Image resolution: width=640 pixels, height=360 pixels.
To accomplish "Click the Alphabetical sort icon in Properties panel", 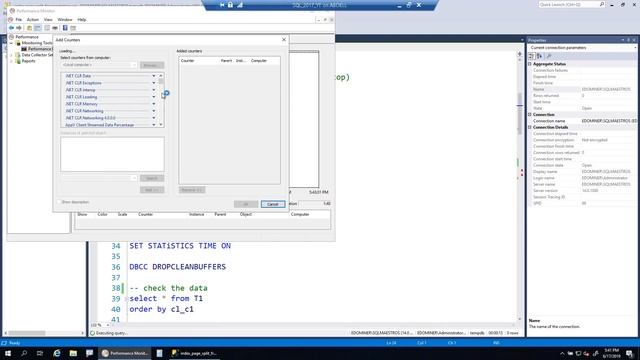I will [x=540, y=56].
